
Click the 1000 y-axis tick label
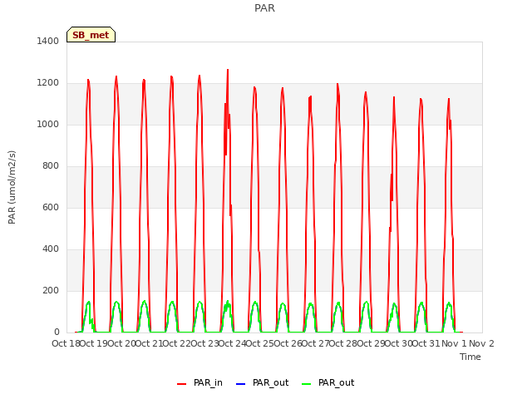pos(48,124)
